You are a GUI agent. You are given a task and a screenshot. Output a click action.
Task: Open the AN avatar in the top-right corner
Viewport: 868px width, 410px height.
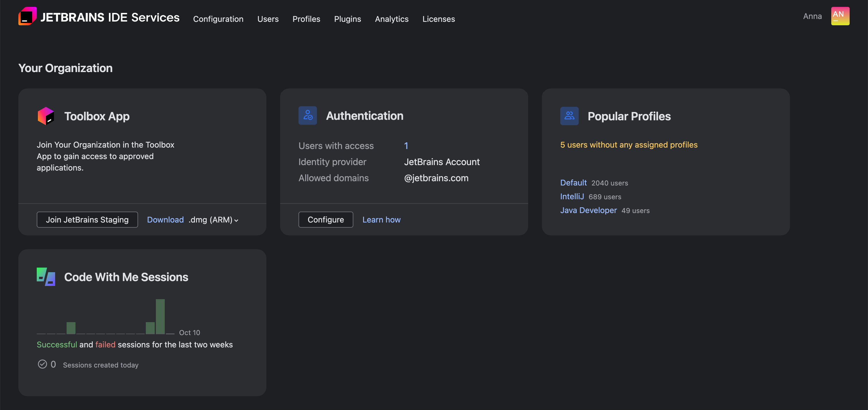pyautogui.click(x=840, y=16)
